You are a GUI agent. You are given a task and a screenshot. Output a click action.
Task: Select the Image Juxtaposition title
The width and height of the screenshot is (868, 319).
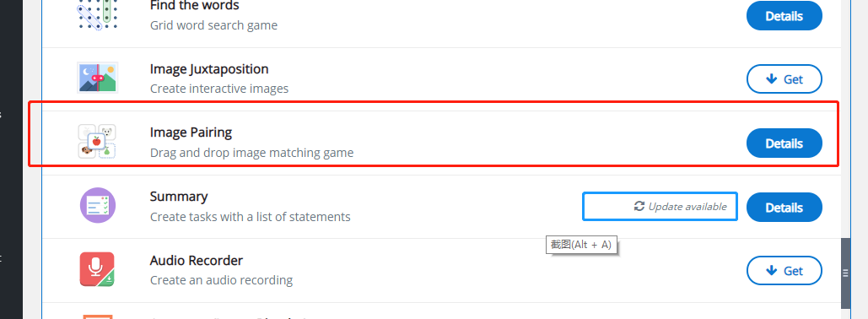pyautogui.click(x=209, y=69)
